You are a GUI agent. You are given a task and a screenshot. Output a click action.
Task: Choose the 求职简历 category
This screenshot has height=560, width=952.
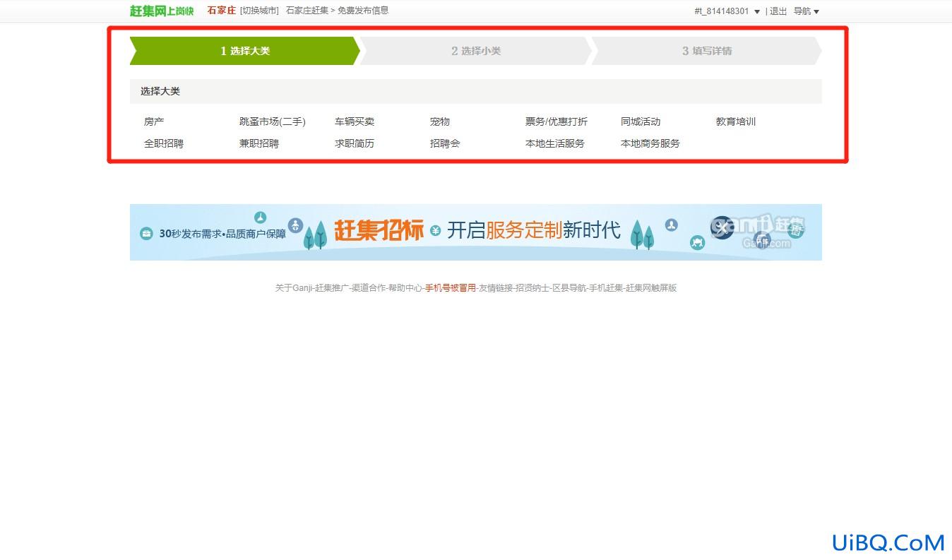point(355,143)
